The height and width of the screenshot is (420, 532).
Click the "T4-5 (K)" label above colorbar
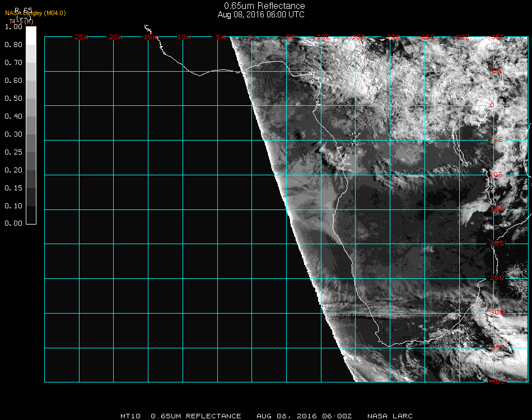tap(21, 21)
